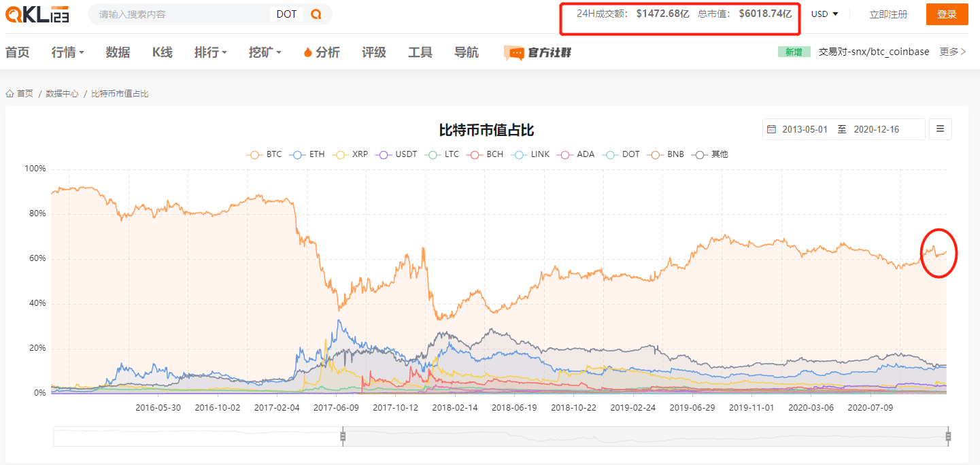Open the 数据 nav item

(118, 52)
